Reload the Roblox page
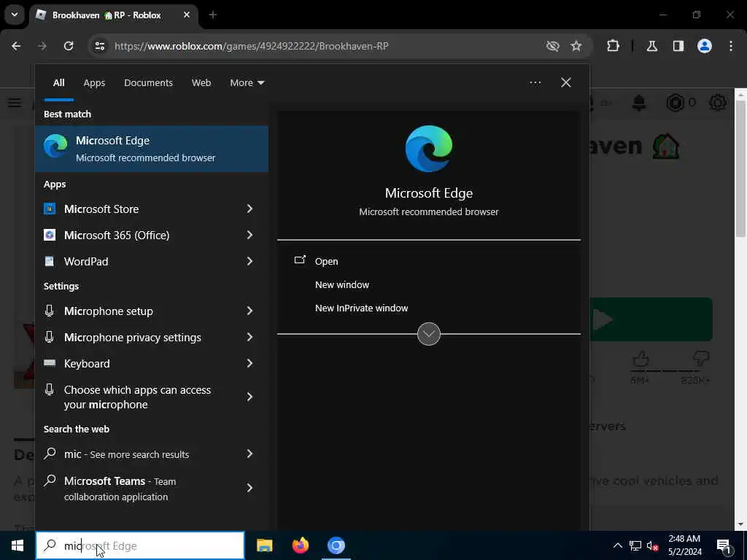The width and height of the screenshot is (747, 560). (x=69, y=46)
